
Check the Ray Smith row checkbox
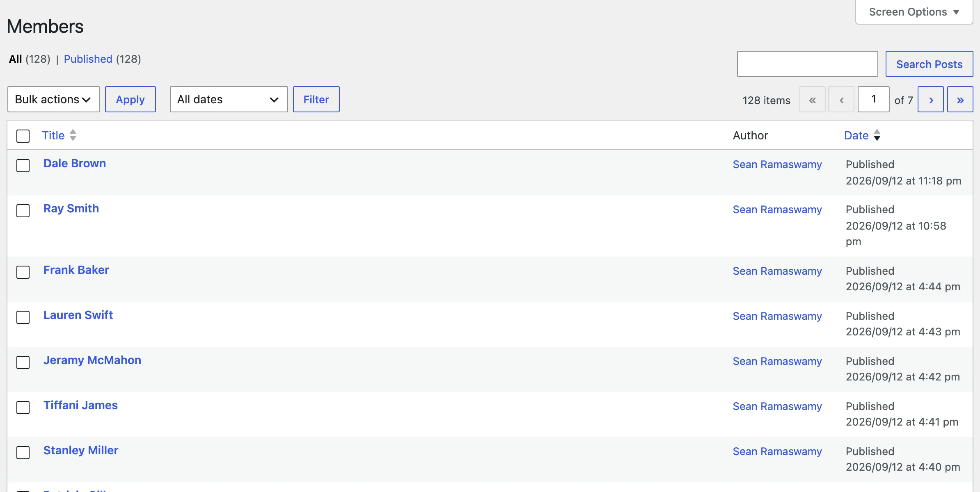pos(23,211)
